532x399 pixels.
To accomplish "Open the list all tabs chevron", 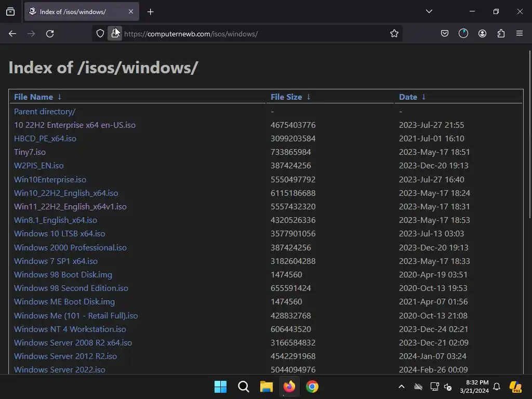I will click(x=429, y=11).
